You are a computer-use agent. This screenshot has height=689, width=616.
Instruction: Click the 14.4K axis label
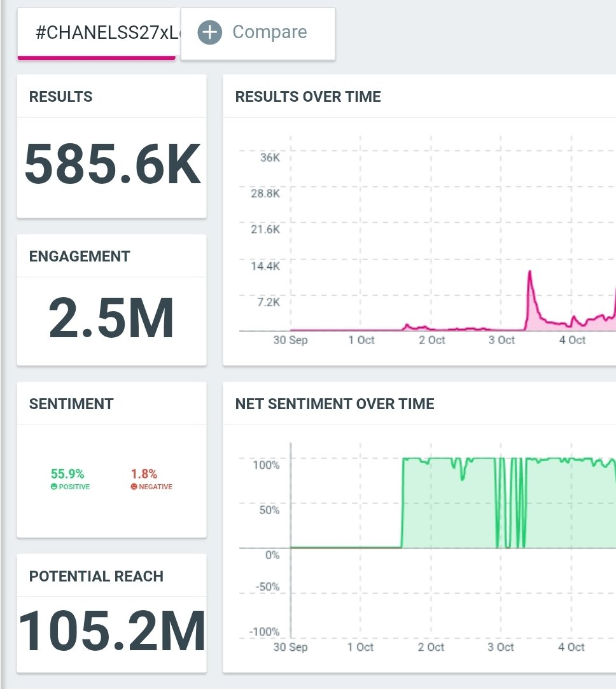[265, 266]
